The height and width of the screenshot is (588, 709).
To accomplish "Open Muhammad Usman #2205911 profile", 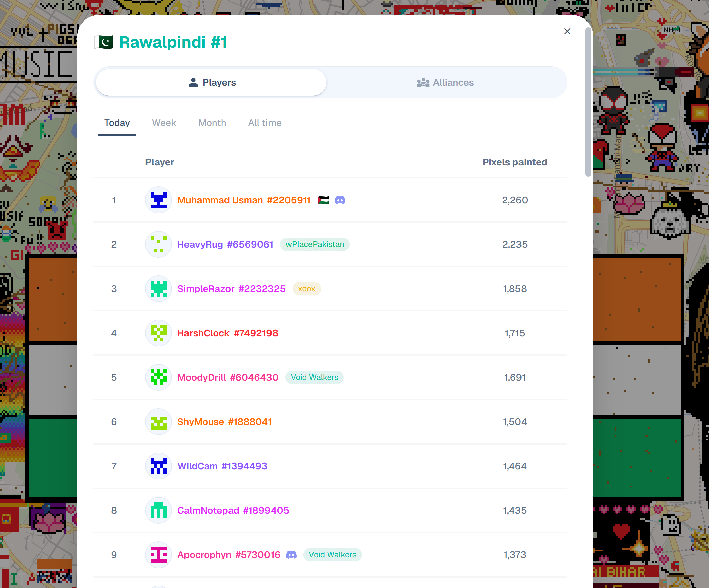I will (x=244, y=200).
